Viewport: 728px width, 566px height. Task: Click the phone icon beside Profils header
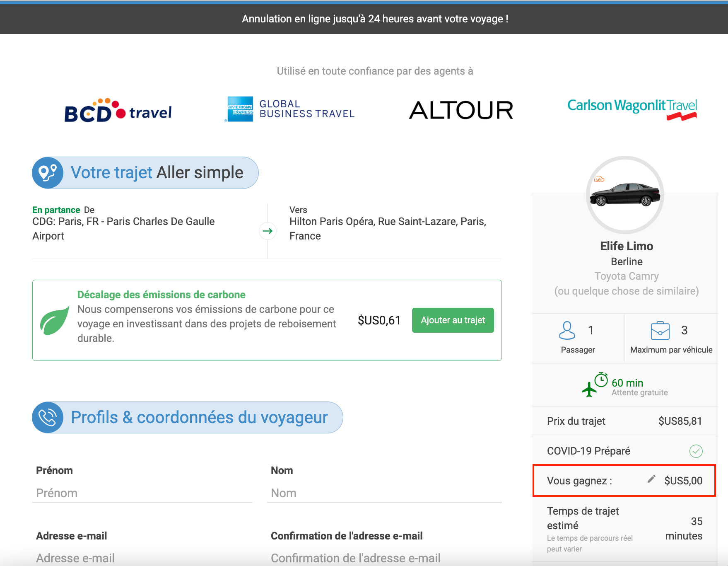pyautogui.click(x=48, y=417)
